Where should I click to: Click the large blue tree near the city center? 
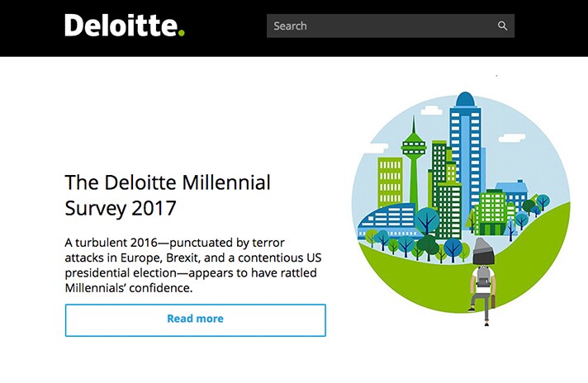[x=427, y=220]
